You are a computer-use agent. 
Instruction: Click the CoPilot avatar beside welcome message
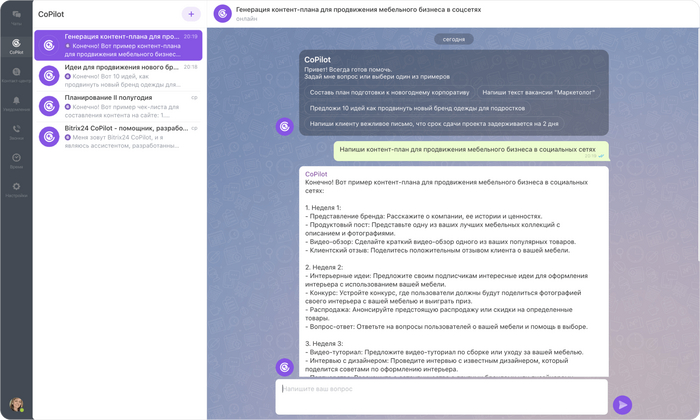tap(285, 127)
